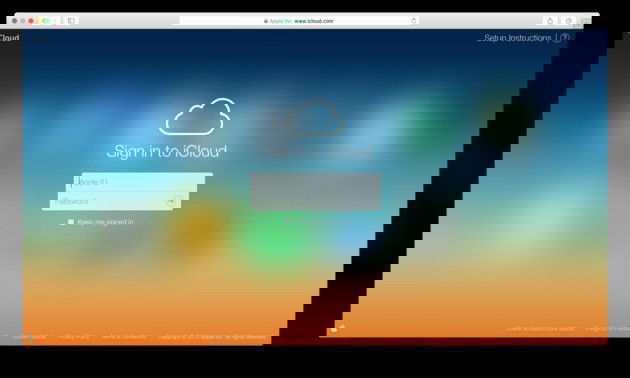Click the iCloud label in top-left corner

9,38
